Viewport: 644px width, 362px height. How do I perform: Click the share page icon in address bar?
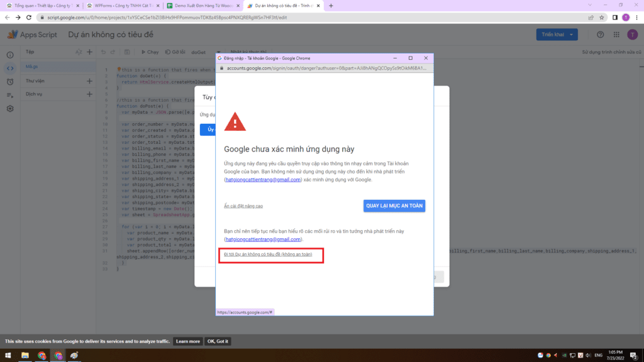[591, 17]
